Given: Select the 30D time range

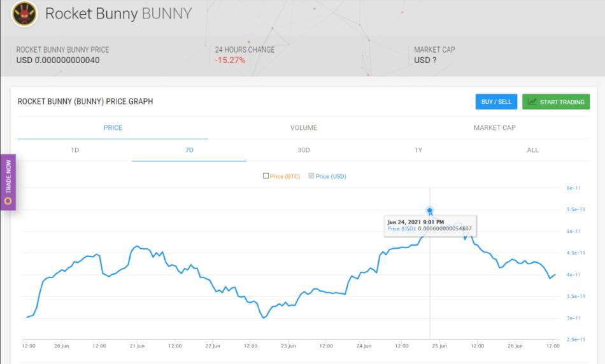Looking at the screenshot, I should pos(304,150).
